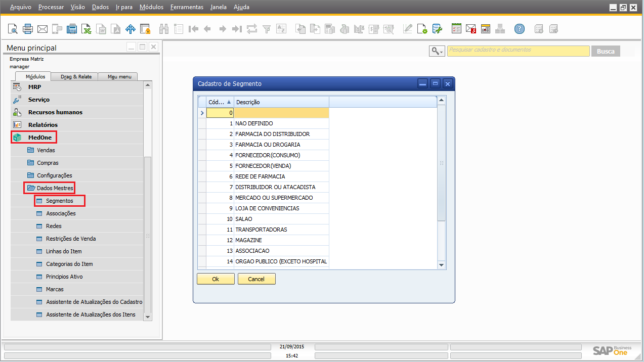Select the REDE DE FARMACIA row
Viewport: 644px width, 362px height.
click(263, 176)
